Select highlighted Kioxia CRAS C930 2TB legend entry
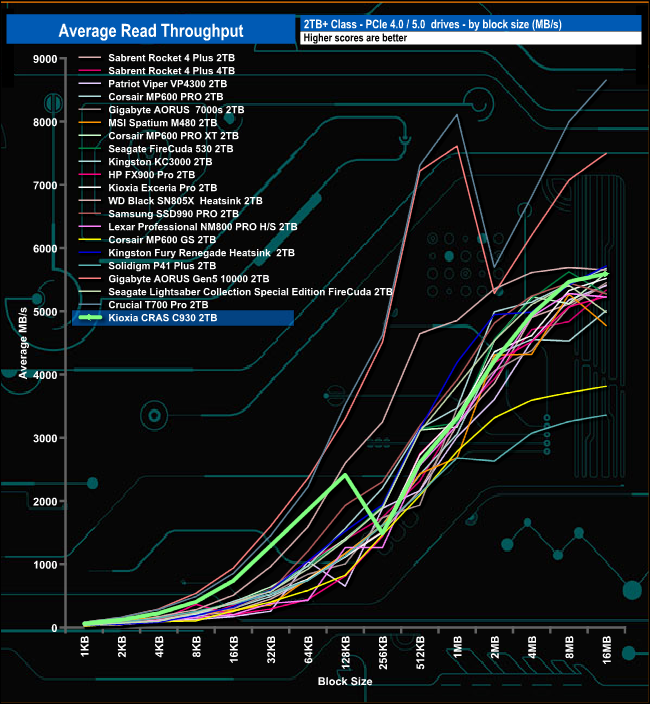The width and height of the screenshot is (650, 704). (183, 318)
